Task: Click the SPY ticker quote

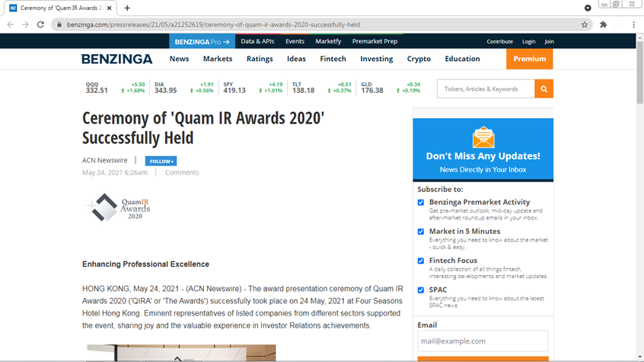Action: pos(253,88)
